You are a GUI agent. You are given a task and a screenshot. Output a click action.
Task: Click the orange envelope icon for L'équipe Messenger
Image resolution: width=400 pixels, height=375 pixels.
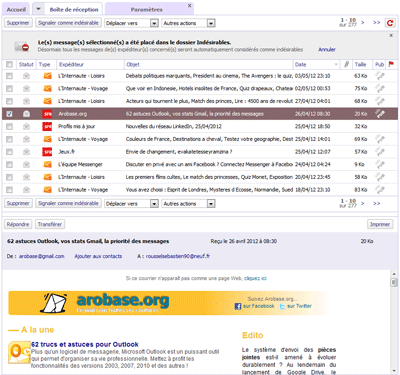pos(48,164)
